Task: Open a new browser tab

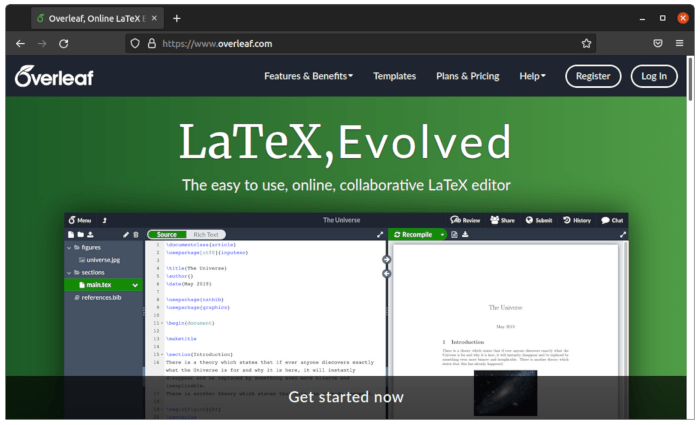Action: [x=177, y=18]
